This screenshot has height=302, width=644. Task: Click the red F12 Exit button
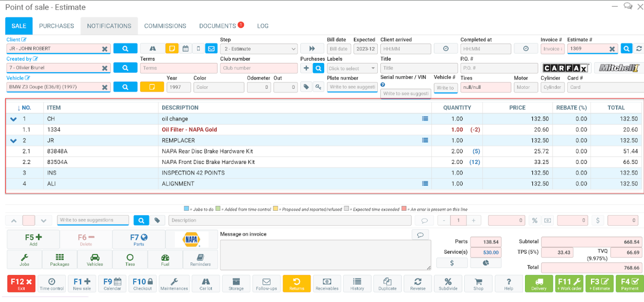21,283
